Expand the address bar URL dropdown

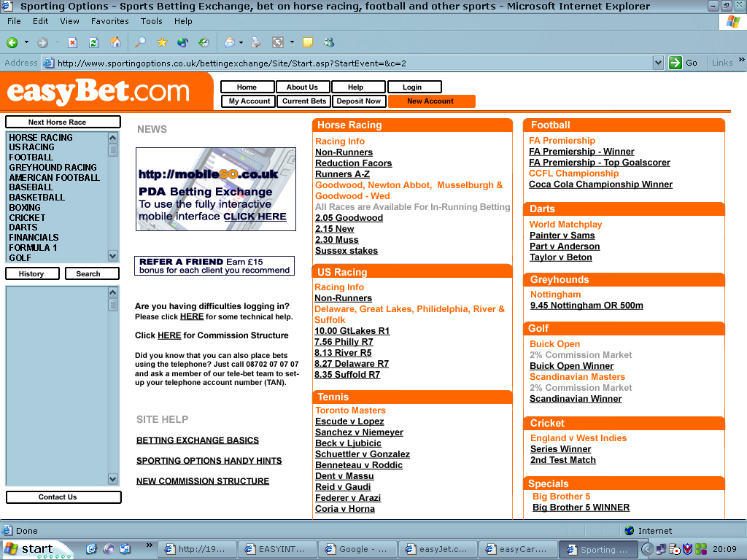(x=658, y=63)
